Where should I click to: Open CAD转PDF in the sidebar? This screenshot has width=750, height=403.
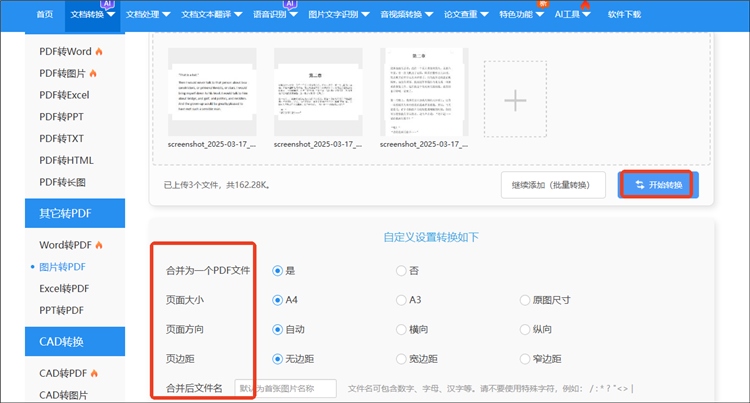click(x=63, y=373)
